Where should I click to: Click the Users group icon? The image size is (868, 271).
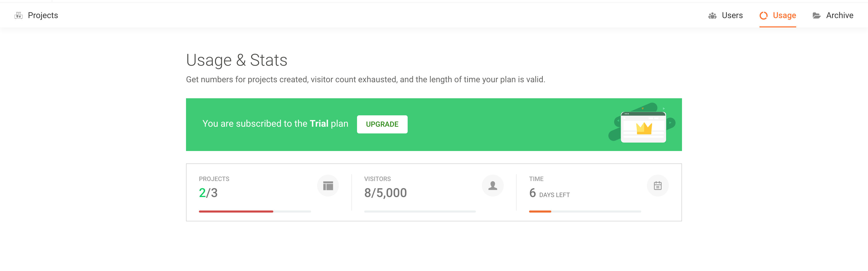712,16
